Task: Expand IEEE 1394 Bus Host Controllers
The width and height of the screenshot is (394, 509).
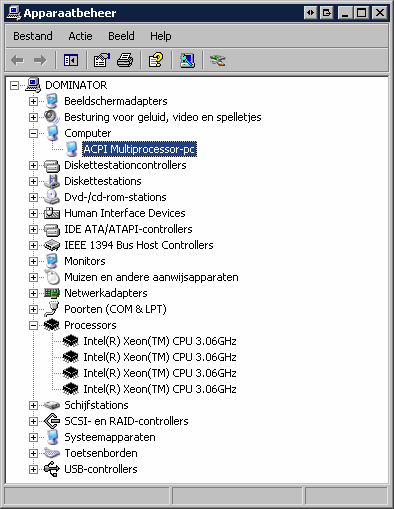Action: [33, 245]
